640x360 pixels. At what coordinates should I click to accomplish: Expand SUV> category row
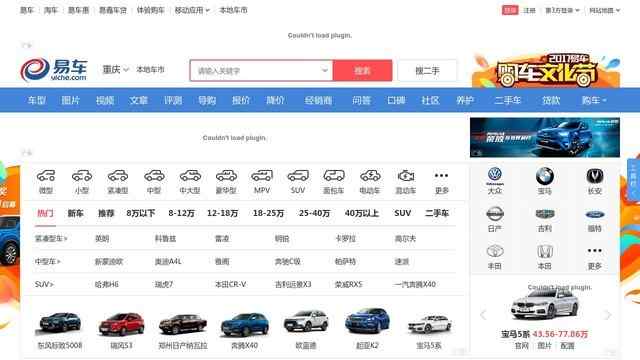44,284
